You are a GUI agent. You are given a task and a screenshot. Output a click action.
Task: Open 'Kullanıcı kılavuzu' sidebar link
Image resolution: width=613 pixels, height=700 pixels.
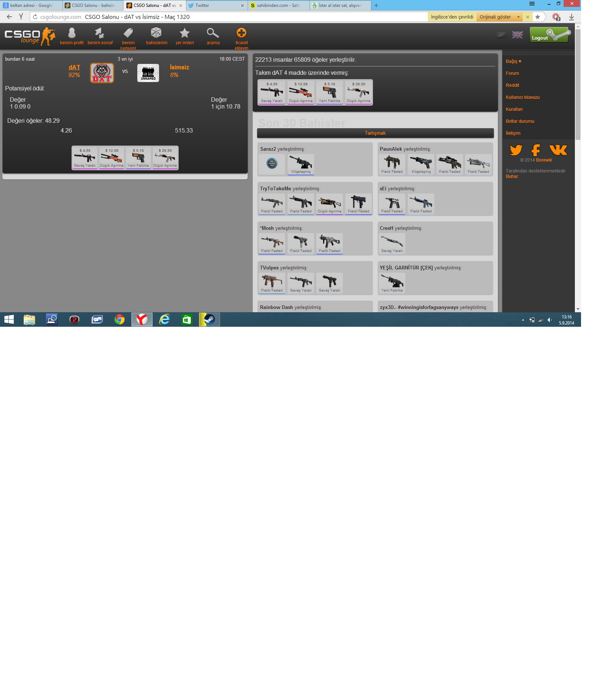coord(523,97)
